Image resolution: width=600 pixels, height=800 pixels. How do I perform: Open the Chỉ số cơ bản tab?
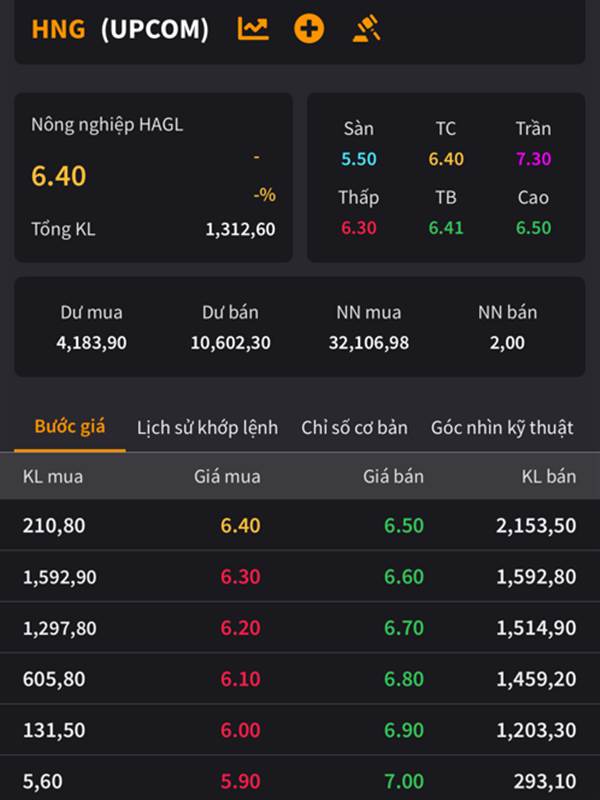[x=354, y=427]
